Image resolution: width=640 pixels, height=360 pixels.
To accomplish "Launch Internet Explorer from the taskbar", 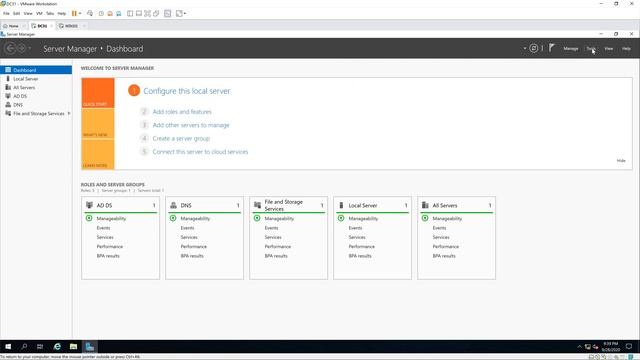I will [x=57, y=347].
